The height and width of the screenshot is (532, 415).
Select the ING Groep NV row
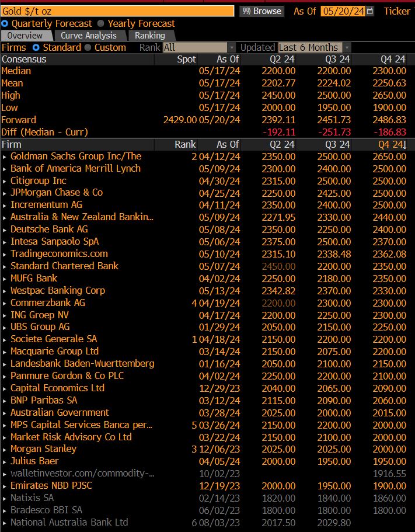(208, 315)
